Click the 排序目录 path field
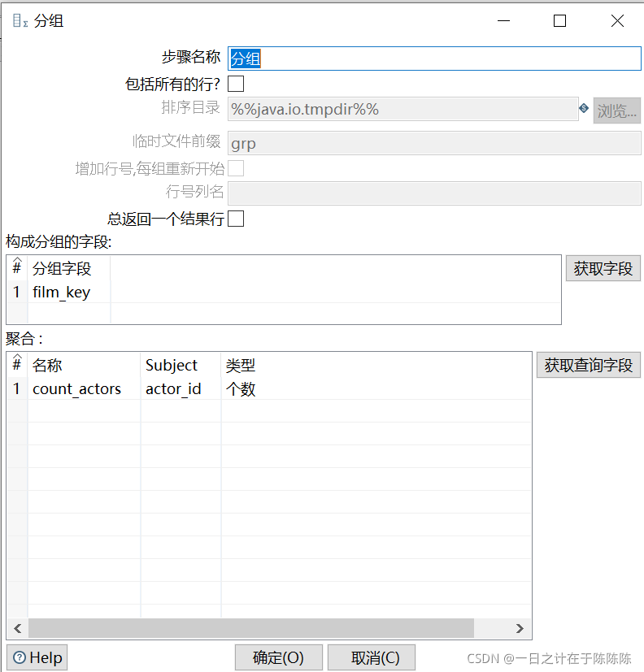The height and width of the screenshot is (672, 644). coord(402,109)
